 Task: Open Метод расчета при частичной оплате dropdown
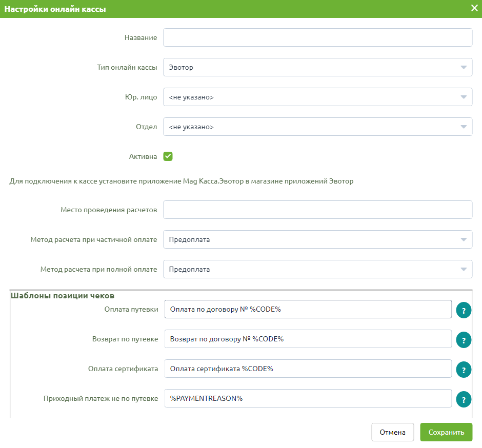[x=317, y=239]
